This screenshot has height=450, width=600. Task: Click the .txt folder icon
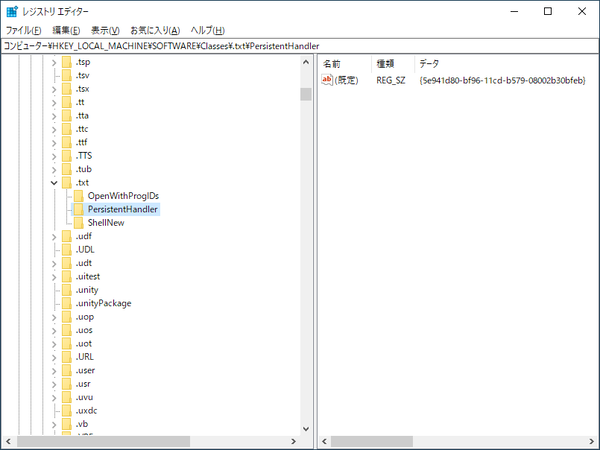(67, 183)
